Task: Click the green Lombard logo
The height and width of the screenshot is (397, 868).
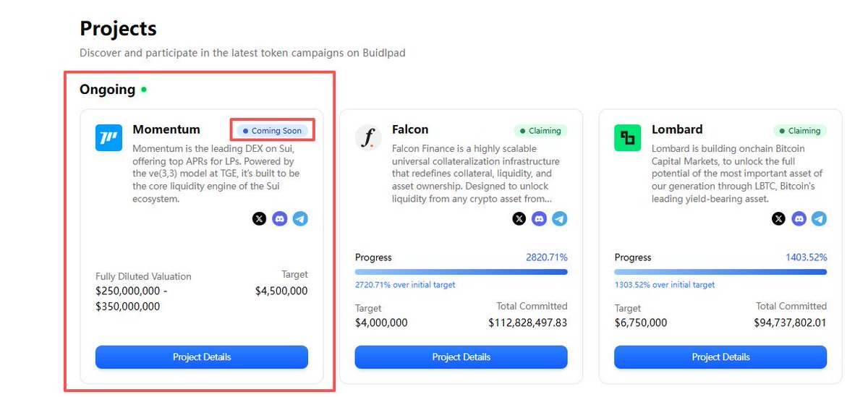Action: [x=628, y=137]
